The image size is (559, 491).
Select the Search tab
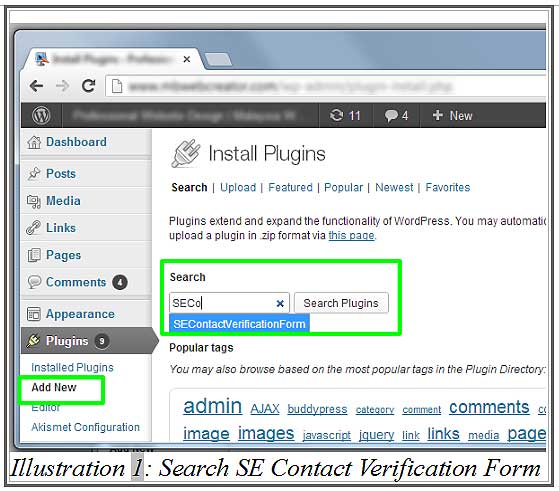point(189,187)
